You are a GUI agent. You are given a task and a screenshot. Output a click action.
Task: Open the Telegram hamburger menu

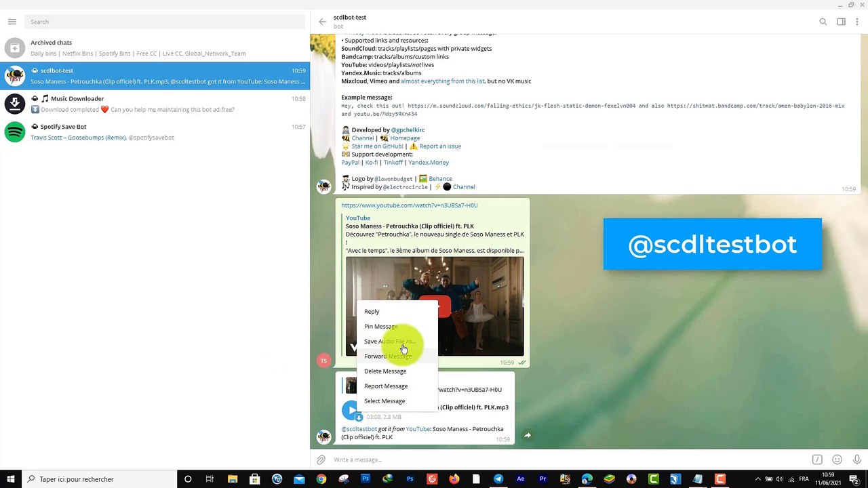pos(12,22)
